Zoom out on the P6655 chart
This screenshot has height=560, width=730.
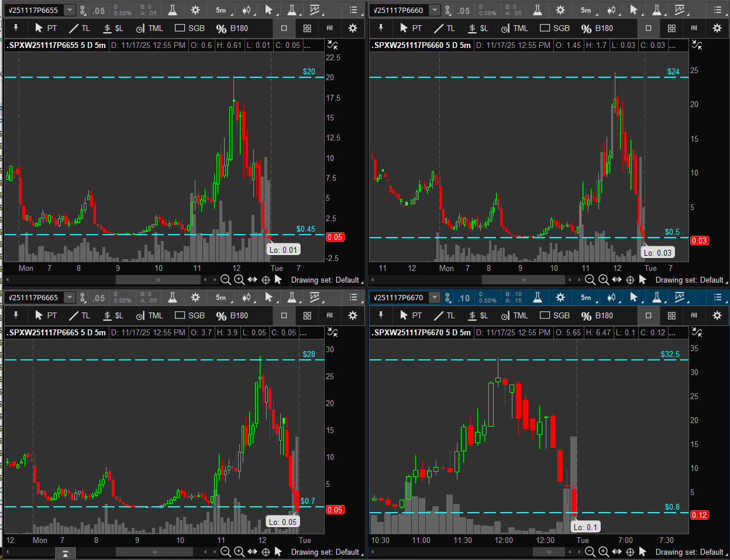coord(226,280)
